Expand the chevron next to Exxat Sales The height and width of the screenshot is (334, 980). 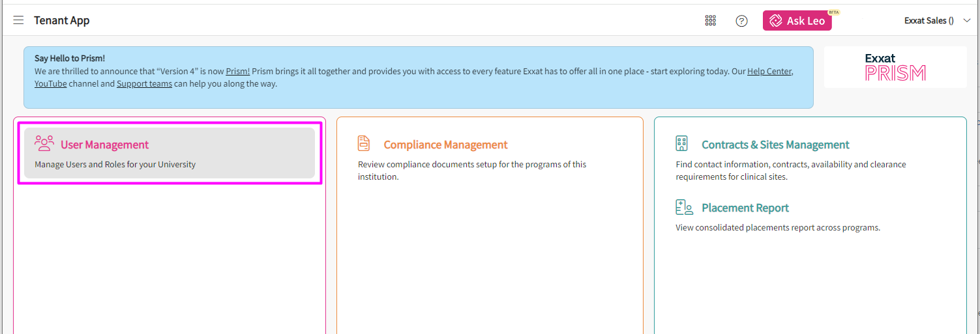coord(966,21)
